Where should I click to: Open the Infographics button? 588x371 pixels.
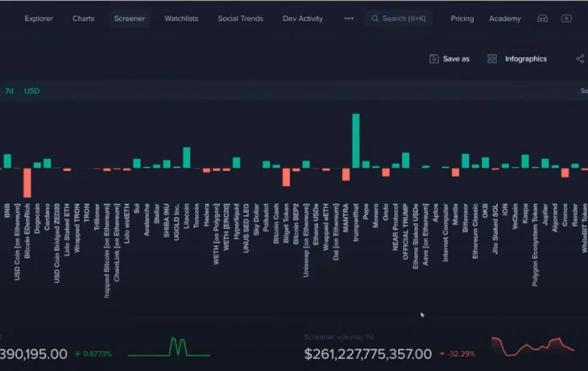tap(517, 59)
